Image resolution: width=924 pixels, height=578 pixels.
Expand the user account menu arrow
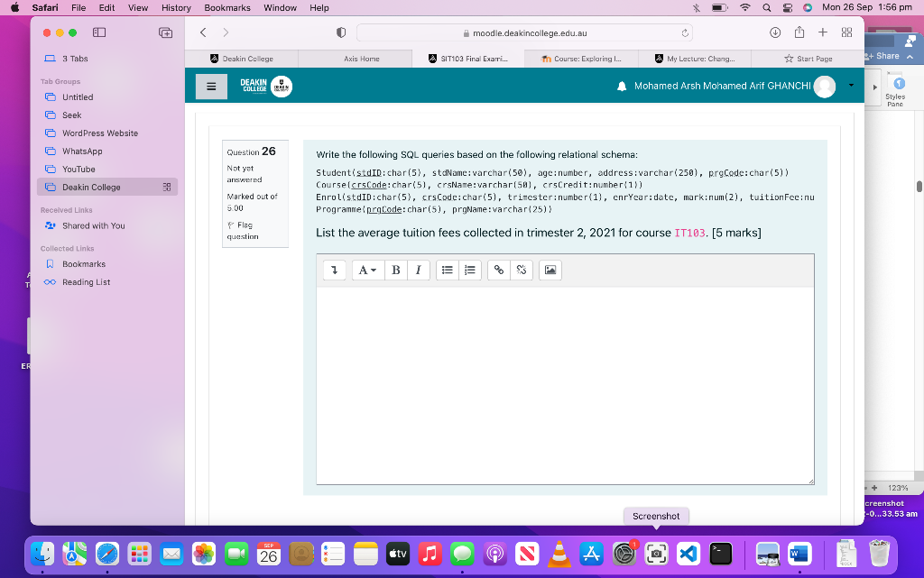coord(851,86)
